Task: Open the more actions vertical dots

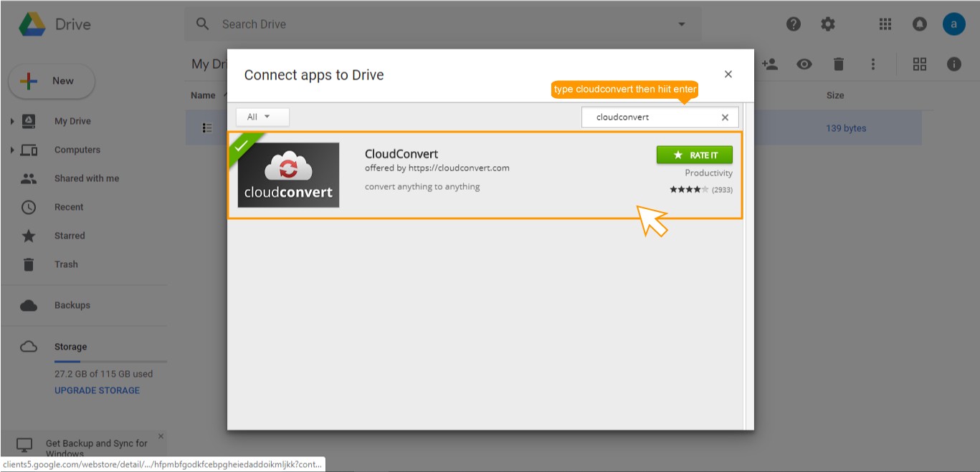Action: 873,64
